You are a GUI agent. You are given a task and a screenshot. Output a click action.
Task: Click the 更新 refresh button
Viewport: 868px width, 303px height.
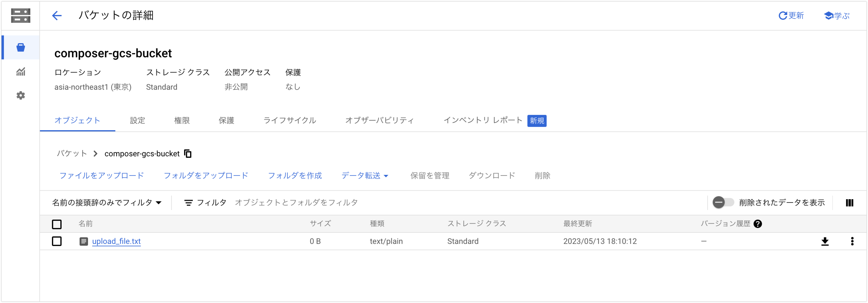[791, 15]
